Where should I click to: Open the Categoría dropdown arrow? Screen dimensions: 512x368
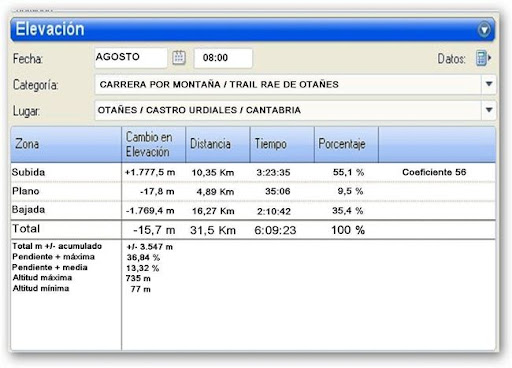click(x=489, y=84)
